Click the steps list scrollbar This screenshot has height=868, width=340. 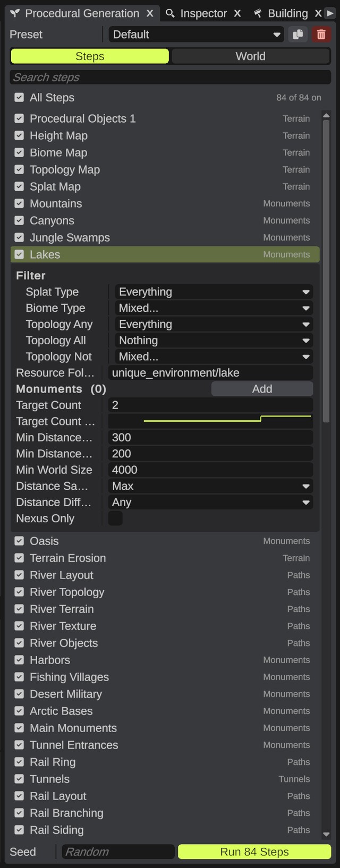[x=326, y=272]
